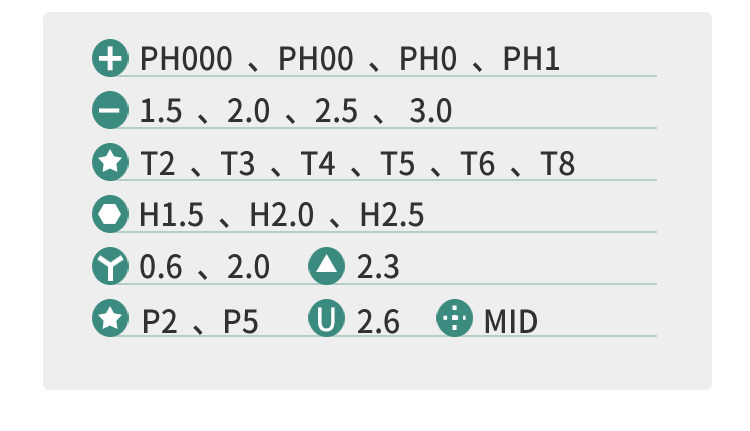750x431 pixels.
Task: Click the dotted cross icon beside MID
Action: (x=454, y=320)
